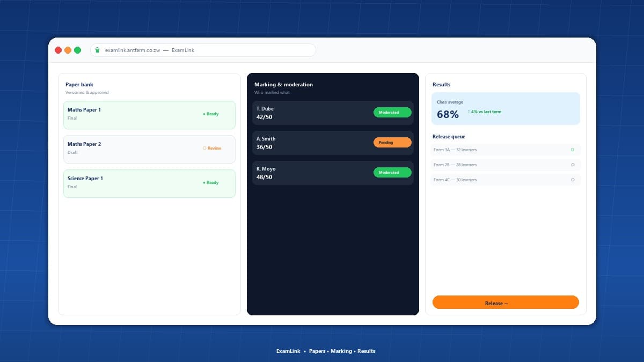Click the examlink.antfarm.co.zw address field
This screenshot has width=644, height=362.
203,50
